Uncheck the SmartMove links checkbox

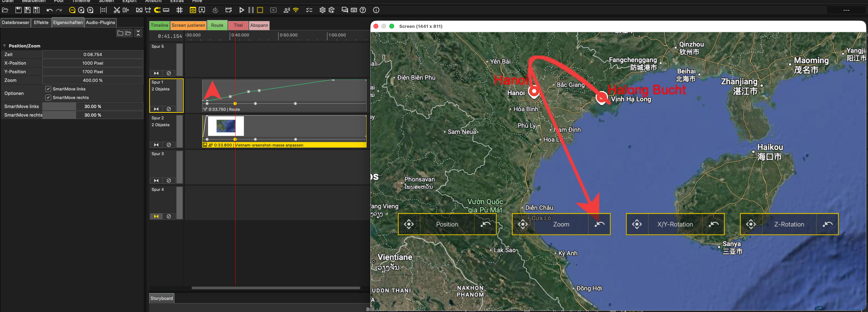click(48, 89)
